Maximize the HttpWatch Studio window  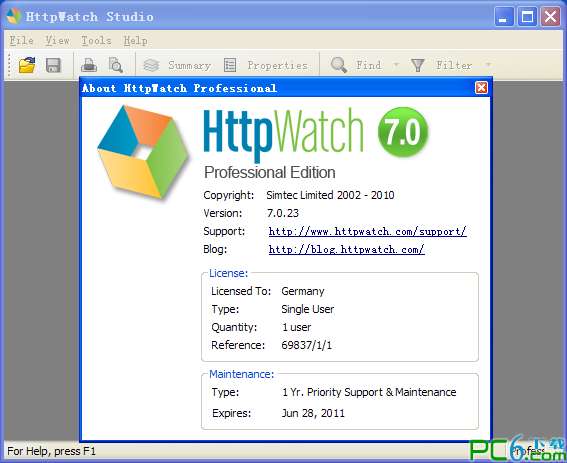[527, 17]
